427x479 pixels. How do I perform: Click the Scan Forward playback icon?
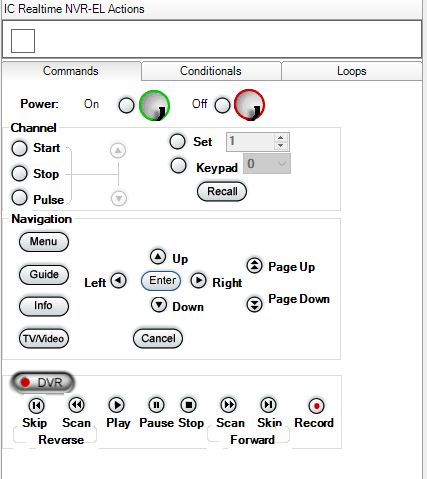coord(229,405)
